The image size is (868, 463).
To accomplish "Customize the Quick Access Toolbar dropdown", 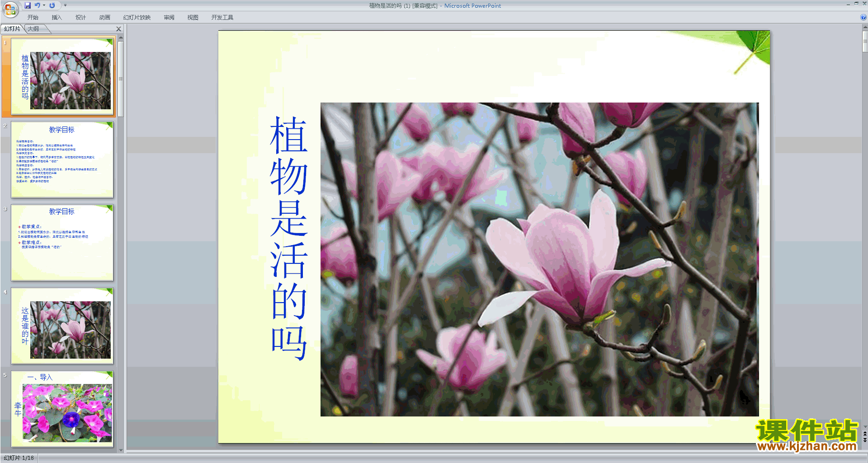I will pyautogui.click(x=65, y=5).
